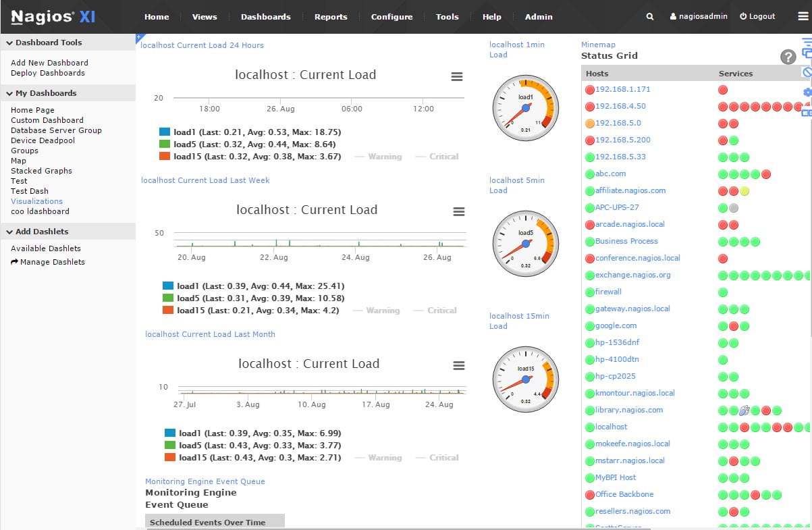Click the green service dot for firewall

click(723, 292)
